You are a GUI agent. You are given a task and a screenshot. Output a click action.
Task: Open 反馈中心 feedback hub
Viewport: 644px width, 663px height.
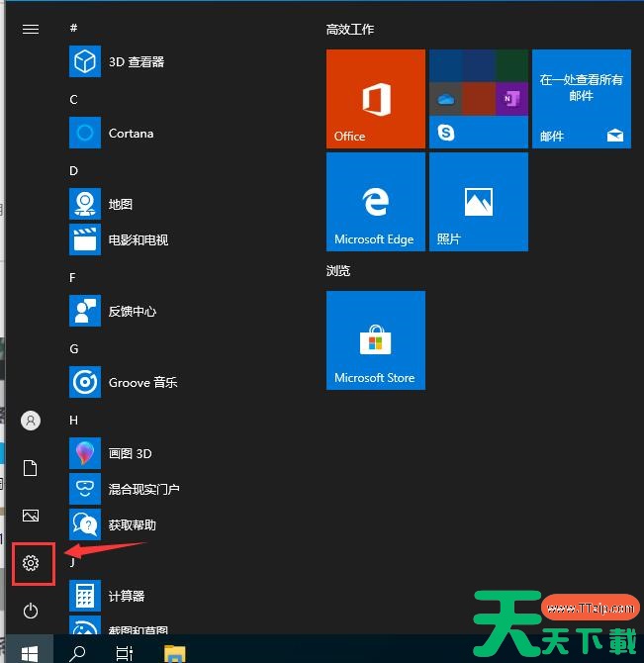[x=113, y=311]
